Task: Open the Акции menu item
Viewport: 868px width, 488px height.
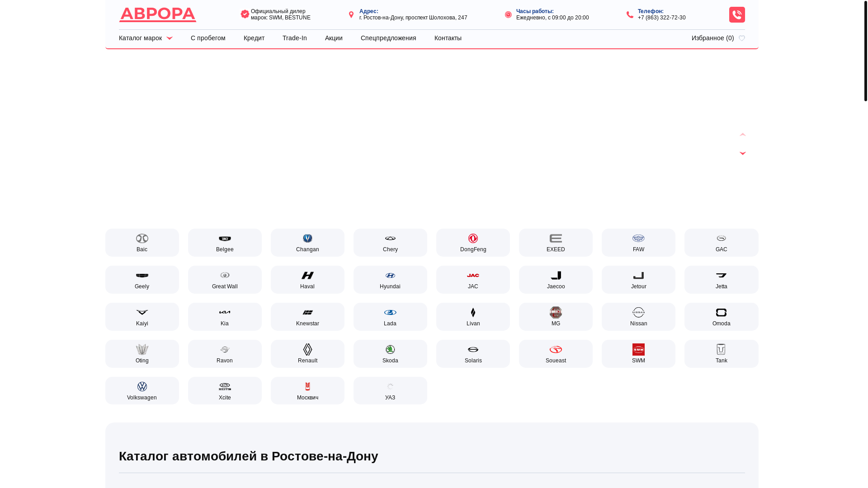Action: (334, 38)
